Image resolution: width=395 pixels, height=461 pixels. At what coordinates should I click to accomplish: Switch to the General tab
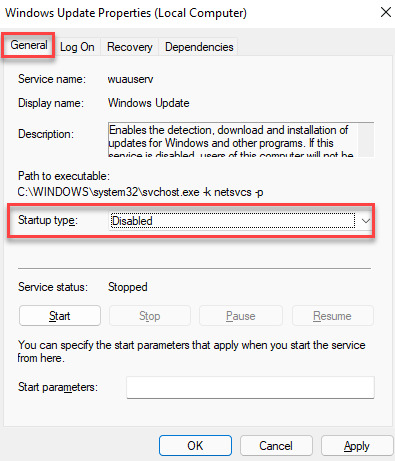pos(28,45)
